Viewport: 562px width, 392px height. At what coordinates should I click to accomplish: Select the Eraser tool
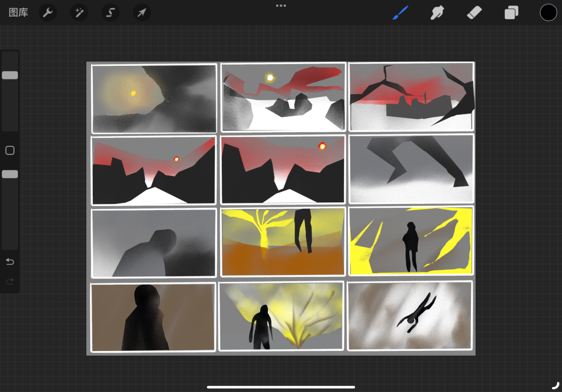click(474, 13)
